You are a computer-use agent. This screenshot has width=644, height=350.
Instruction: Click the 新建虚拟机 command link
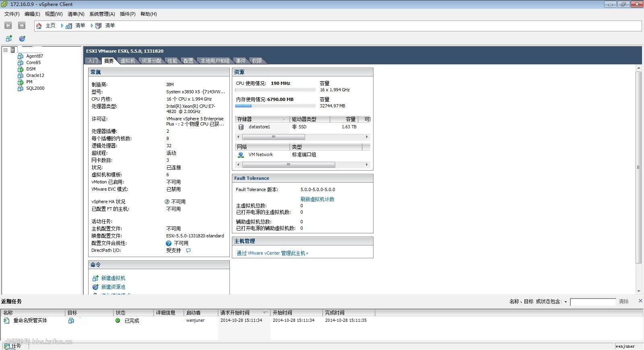tap(113, 278)
